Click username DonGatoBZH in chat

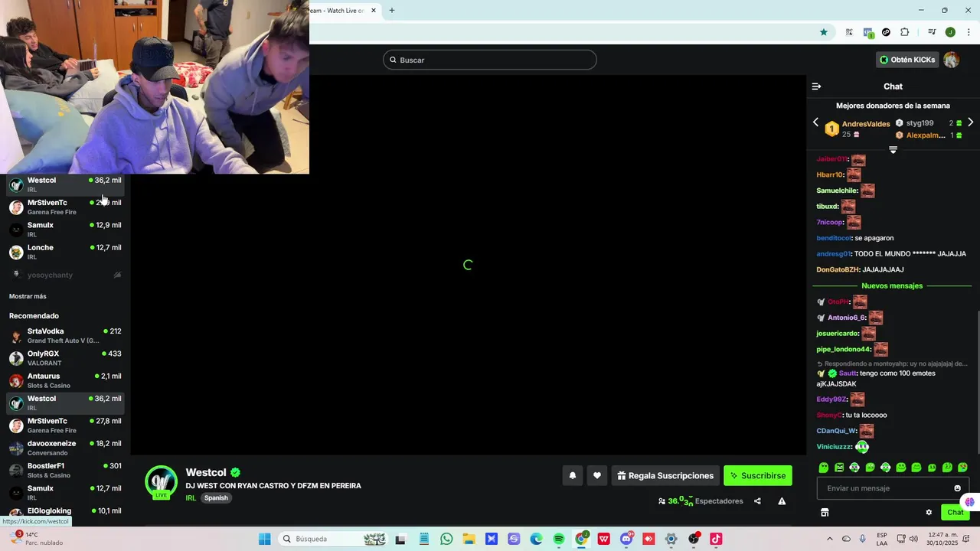pyautogui.click(x=838, y=269)
